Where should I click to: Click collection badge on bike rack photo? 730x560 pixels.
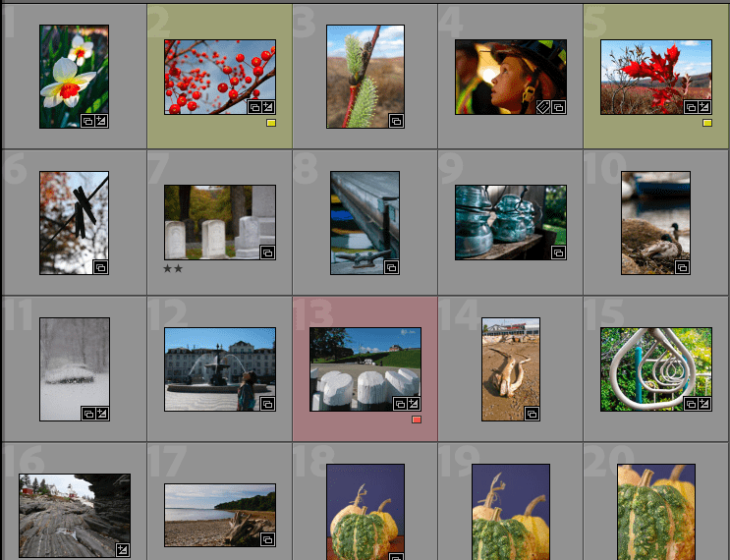point(691,404)
